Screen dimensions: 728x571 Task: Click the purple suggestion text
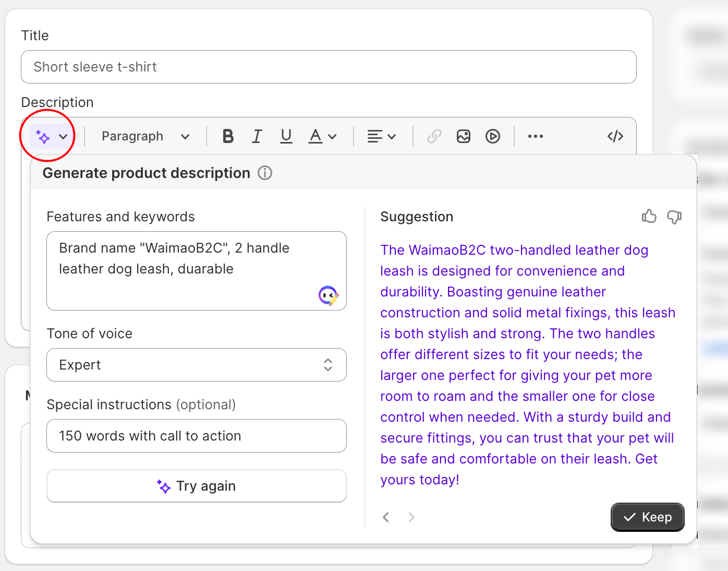pos(528,365)
